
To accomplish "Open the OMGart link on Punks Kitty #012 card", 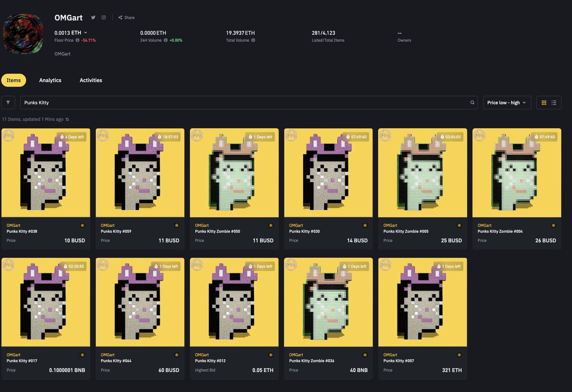I will point(201,355).
